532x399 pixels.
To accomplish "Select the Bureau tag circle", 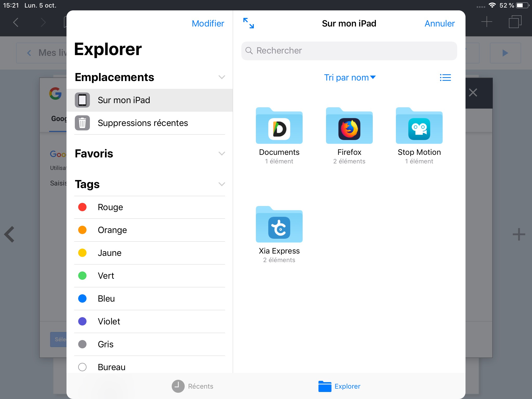I will point(82,367).
